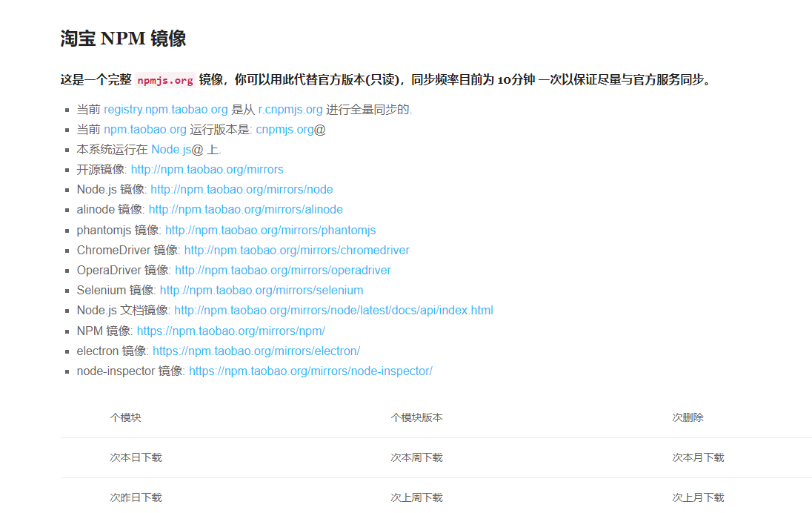812x513 pixels.
Task: Visit the ChromeDriver mirror link
Action: point(297,251)
